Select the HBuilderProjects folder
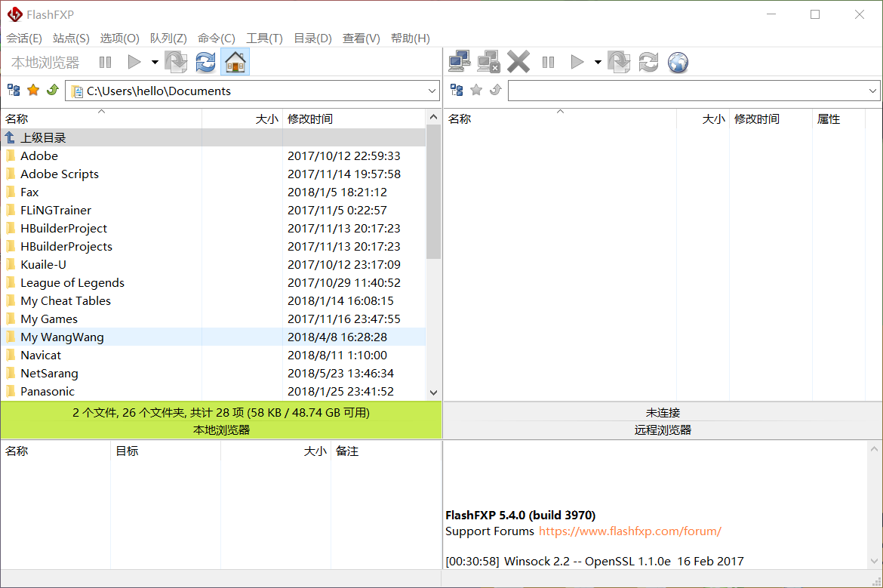Screen dimensions: 883x588 pos(213,246)
